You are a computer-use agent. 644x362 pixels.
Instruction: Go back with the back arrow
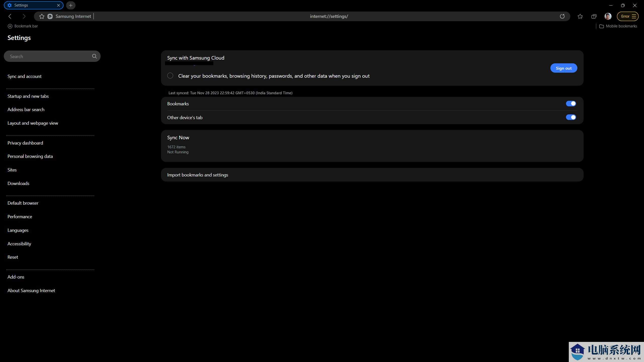[10, 16]
